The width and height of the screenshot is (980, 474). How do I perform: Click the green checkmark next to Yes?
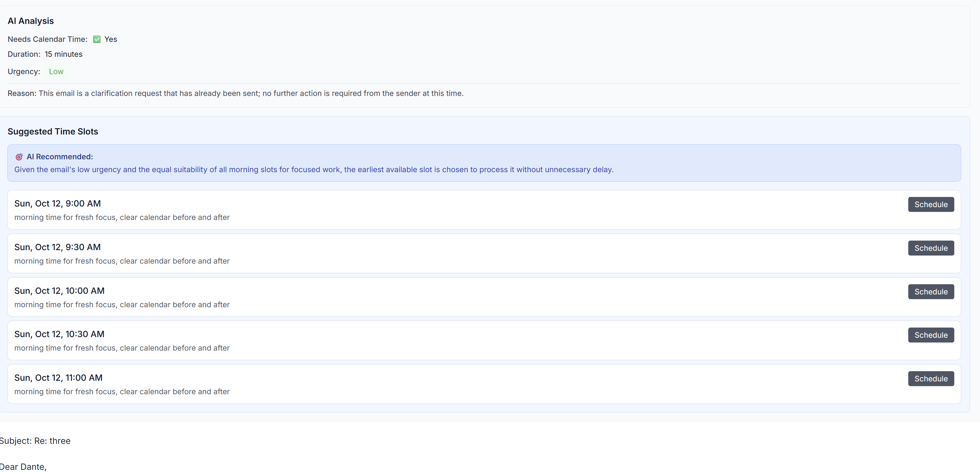tap(97, 39)
